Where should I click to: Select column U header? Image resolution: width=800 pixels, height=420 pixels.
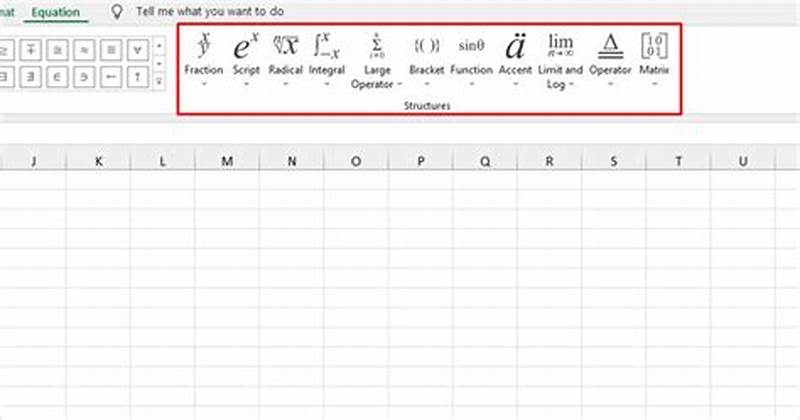742,161
